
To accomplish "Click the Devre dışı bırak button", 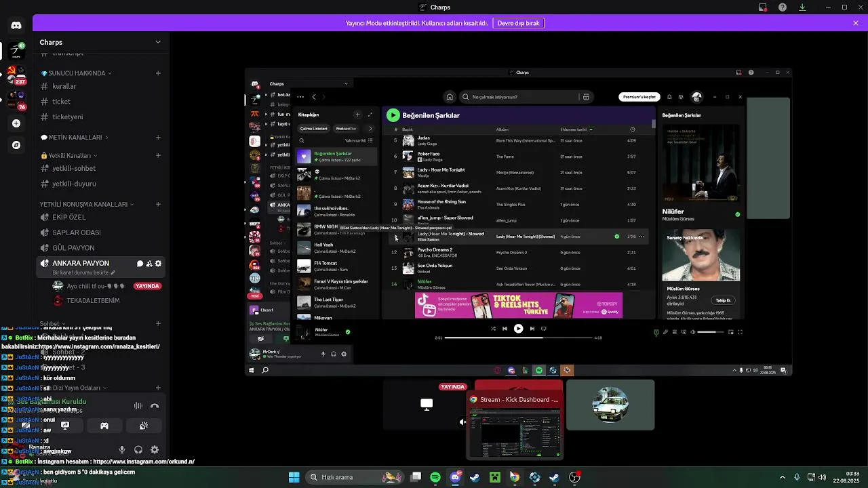I will pyautogui.click(x=519, y=23).
